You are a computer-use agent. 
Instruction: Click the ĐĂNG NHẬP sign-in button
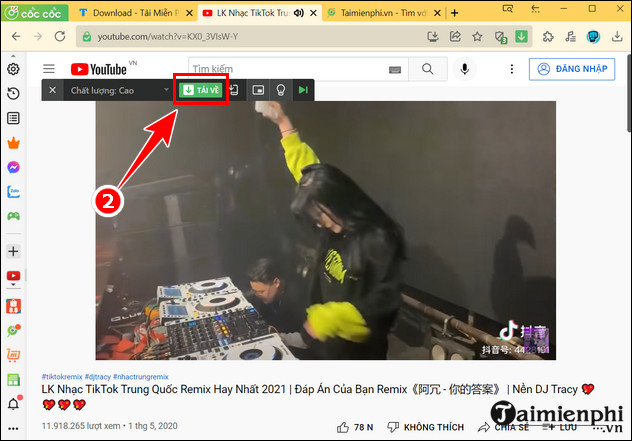pyautogui.click(x=574, y=69)
